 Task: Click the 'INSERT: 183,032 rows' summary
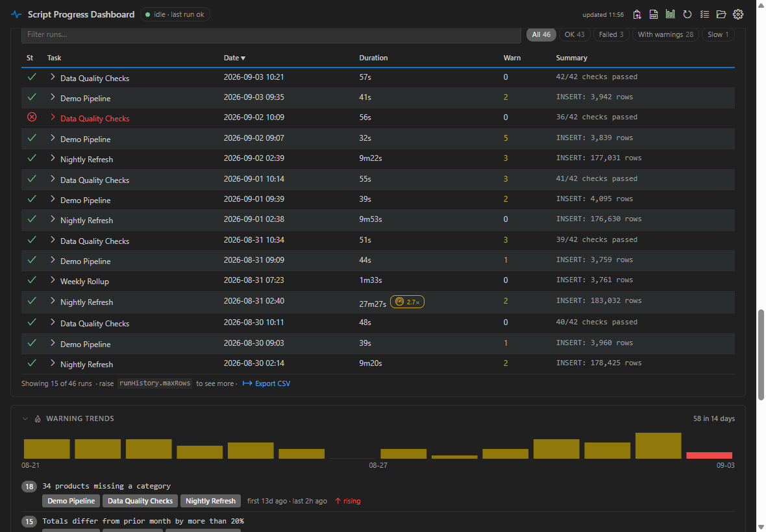[599, 300]
